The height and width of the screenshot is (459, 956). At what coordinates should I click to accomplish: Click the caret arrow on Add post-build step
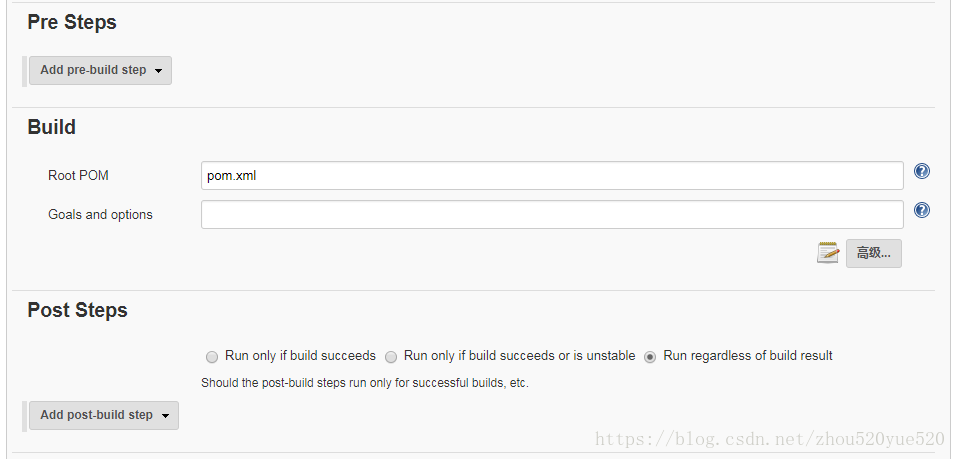[165, 416]
